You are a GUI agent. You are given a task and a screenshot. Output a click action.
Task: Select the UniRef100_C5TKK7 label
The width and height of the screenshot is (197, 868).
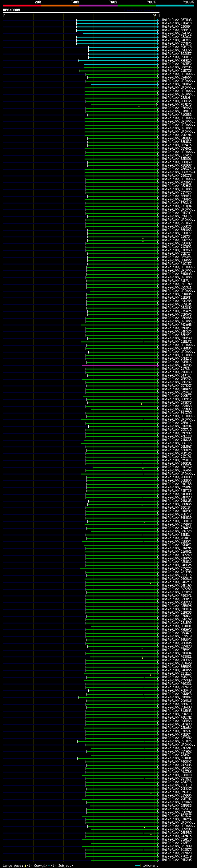tap(177, 386)
